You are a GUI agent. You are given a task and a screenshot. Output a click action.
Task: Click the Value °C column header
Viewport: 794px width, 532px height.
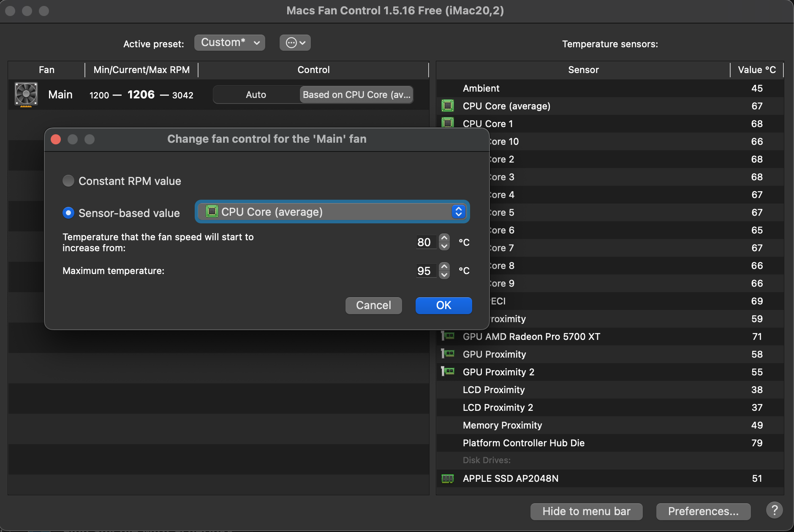(x=757, y=70)
